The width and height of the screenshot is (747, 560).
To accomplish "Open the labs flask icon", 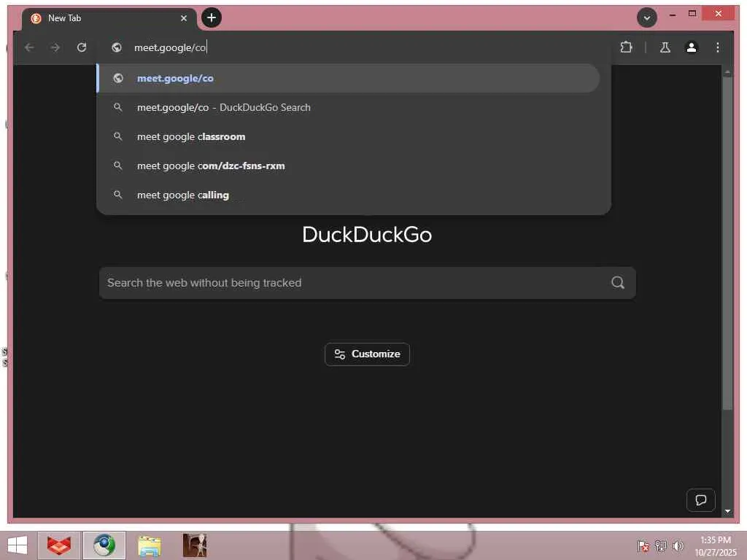I will (665, 47).
